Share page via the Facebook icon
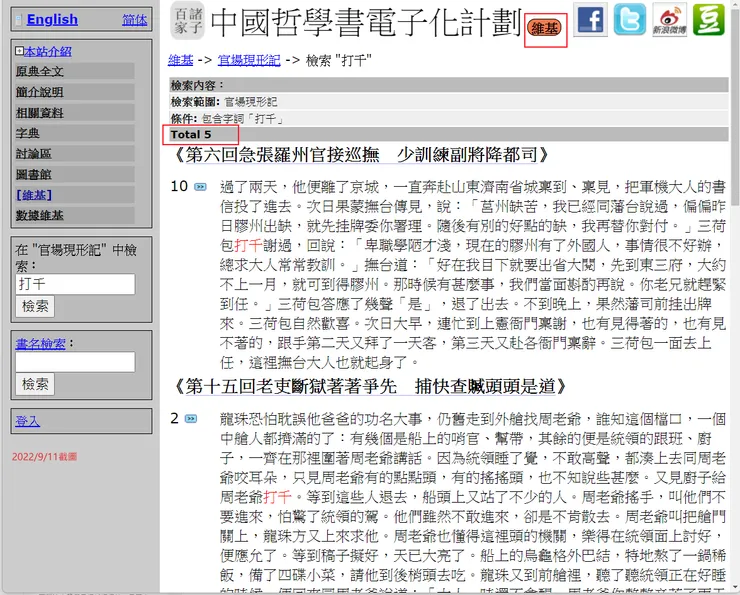The width and height of the screenshot is (740, 595). pyautogui.click(x=590, y=19)
